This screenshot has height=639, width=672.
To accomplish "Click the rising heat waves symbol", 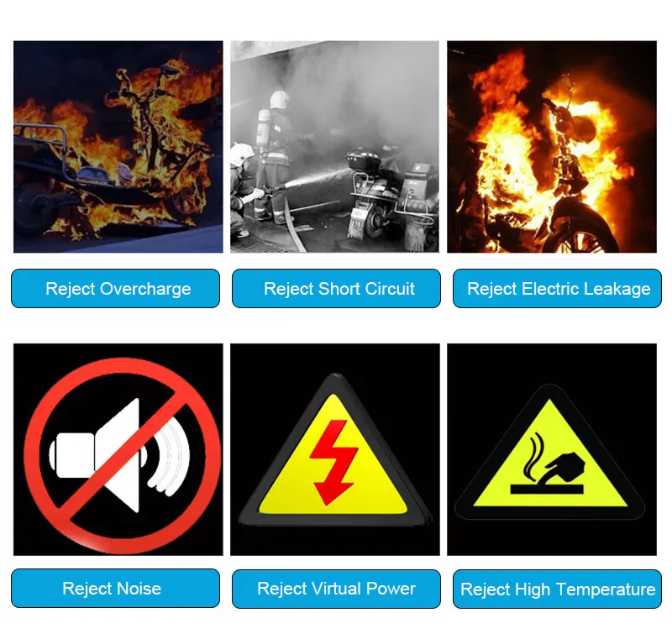I will point(536,458).
